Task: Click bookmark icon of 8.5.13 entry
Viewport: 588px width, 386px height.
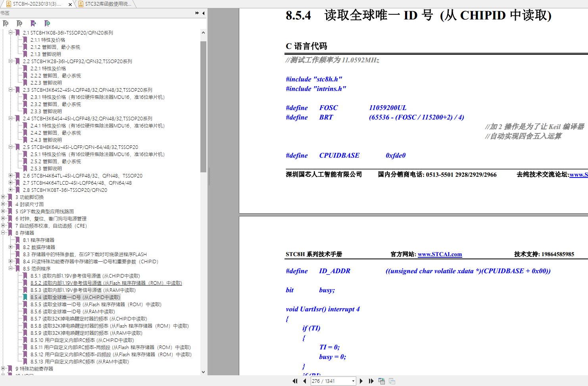Action: 25,361
